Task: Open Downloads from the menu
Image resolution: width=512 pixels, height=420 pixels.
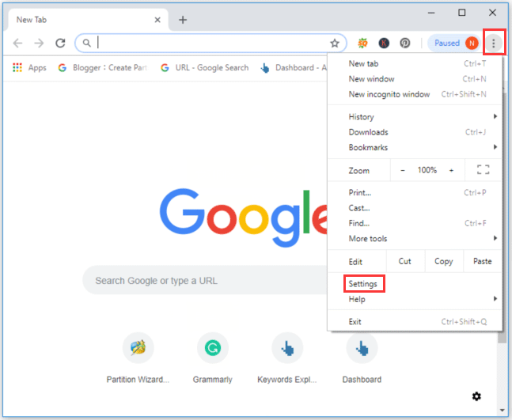Action: pos(415,132)
